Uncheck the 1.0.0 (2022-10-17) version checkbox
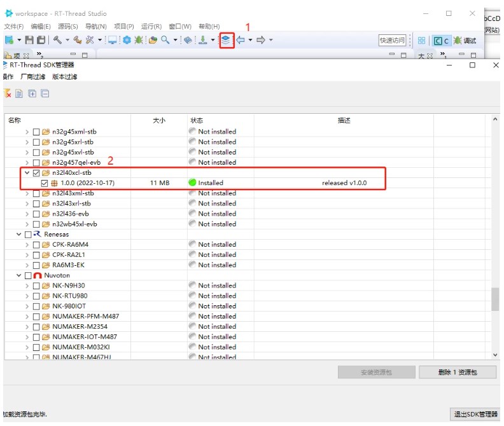This screenshot has width=504, height=426. click(x=45, y=183)
